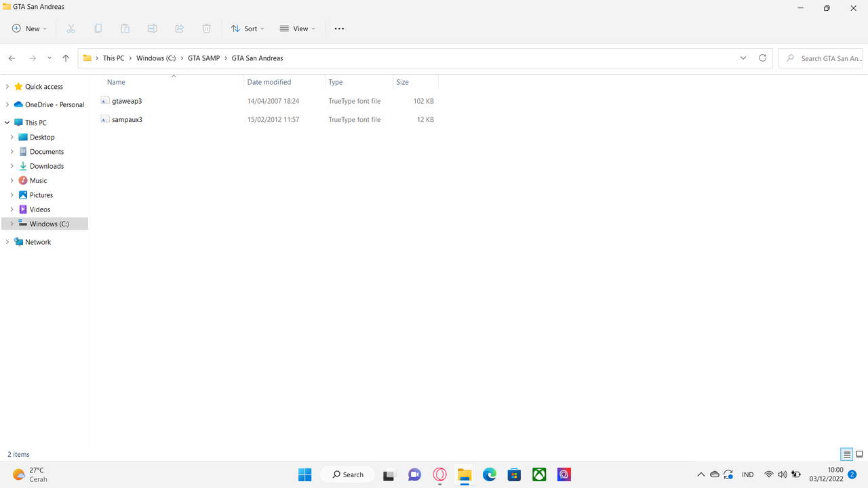Open OneDrive cloud tray icon

click(715, 474)
